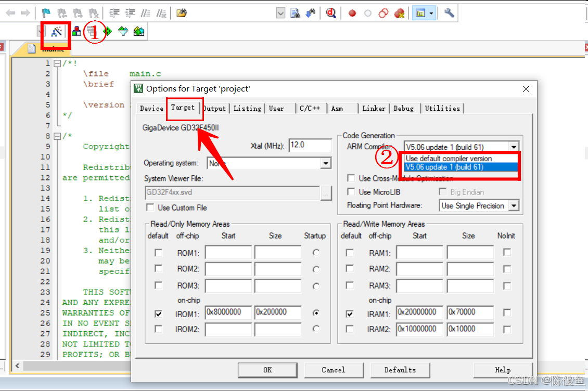
Task: Open the ARM Compiler version dropdown
Action: [514, 147]
